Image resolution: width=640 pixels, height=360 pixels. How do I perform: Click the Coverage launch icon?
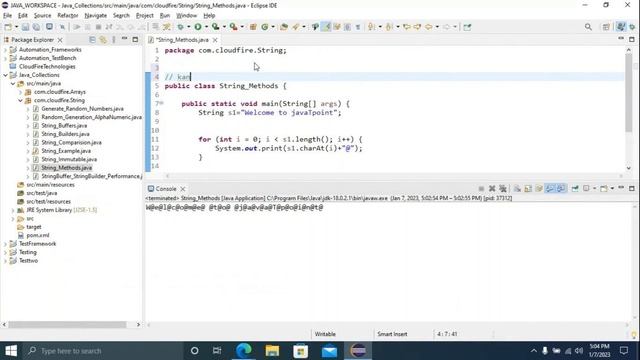coord(216,27)
